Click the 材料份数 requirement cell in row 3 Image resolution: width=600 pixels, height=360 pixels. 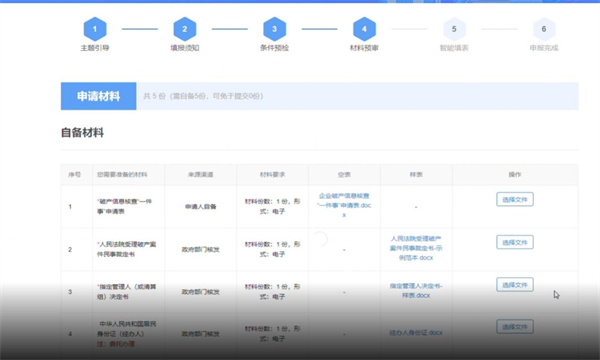pyautogui.click(x=272, y=292)
